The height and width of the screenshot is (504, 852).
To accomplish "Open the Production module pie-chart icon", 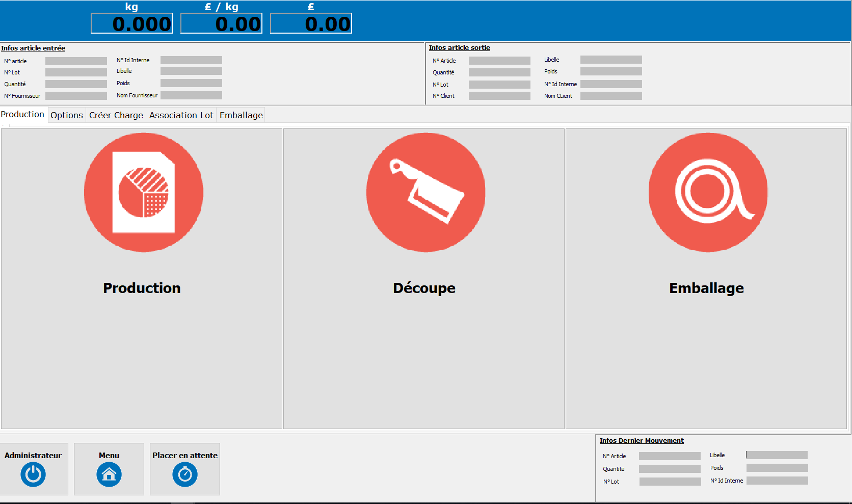I will (x=144, y=193).
